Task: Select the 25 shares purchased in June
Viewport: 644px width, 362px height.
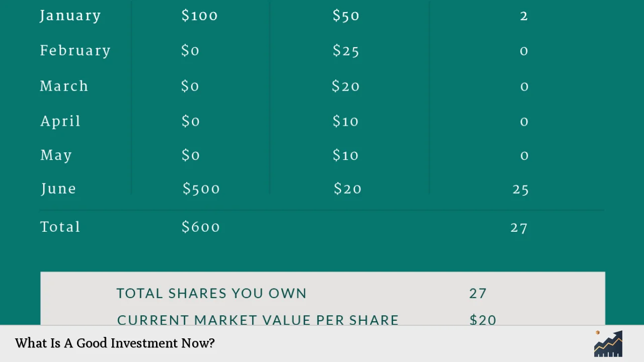Action: click(x=521, y=189)
